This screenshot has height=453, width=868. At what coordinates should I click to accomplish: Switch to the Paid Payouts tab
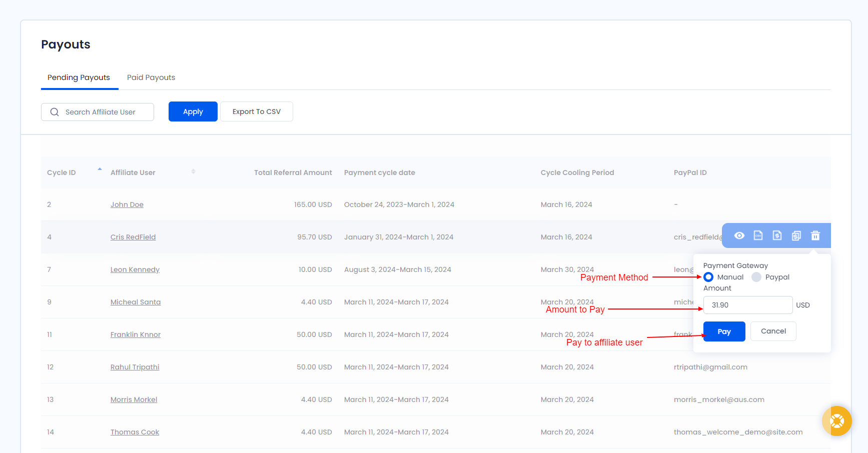click(151, 77)
